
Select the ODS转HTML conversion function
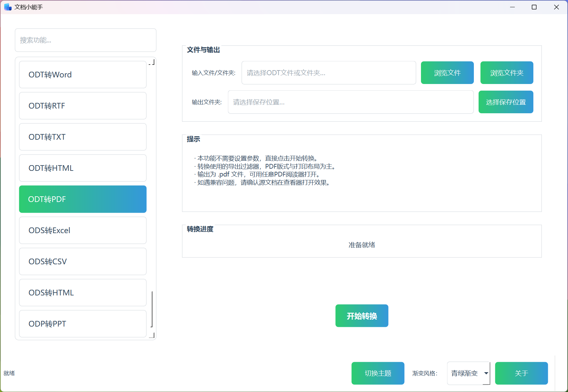(x=82, y=293)
